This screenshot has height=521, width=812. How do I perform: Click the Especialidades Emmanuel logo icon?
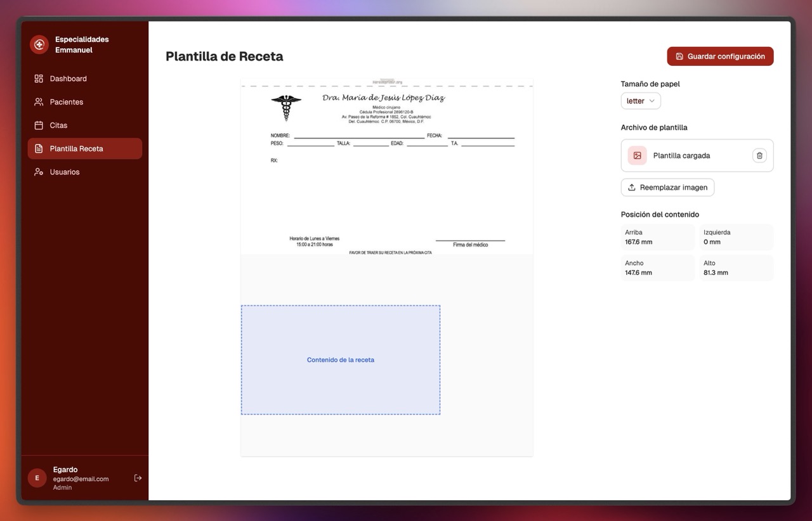(39, 44)
